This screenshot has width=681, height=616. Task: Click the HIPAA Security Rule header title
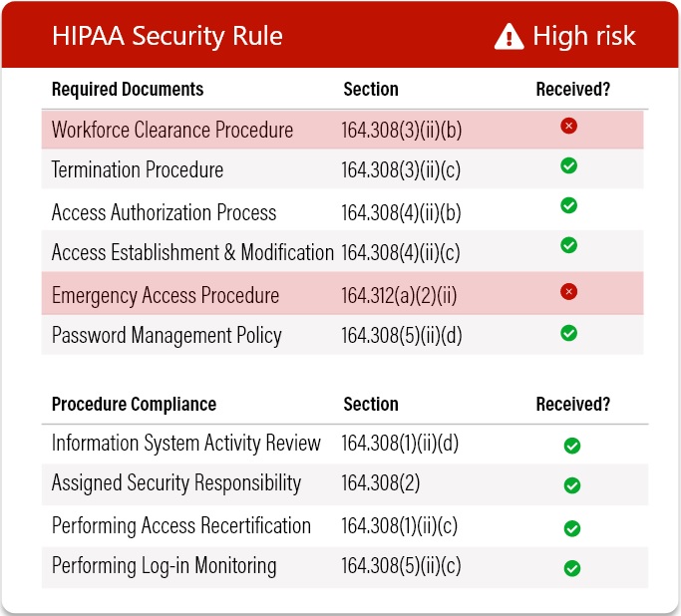coord(168,36)
